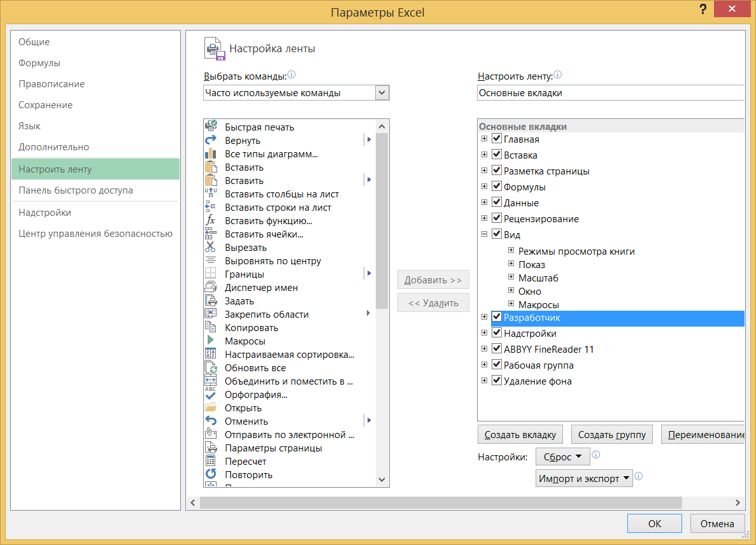
Task: Select Выровнять по центру icon
Action: (x=211, y=260)
